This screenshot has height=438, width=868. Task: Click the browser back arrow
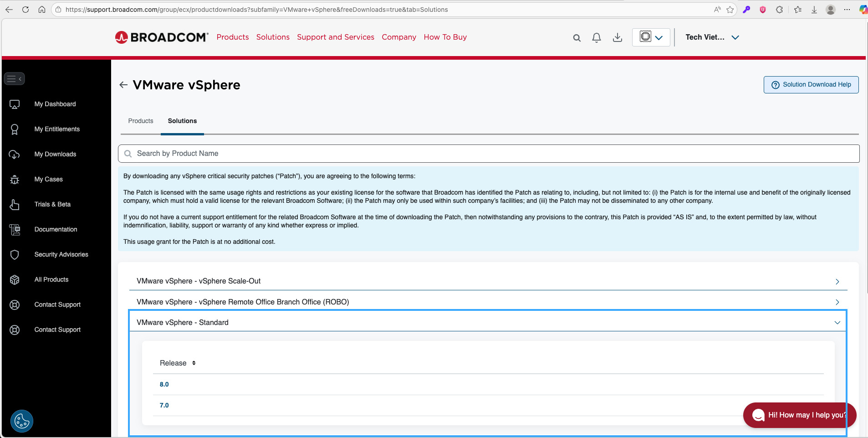tap(9, 10)
